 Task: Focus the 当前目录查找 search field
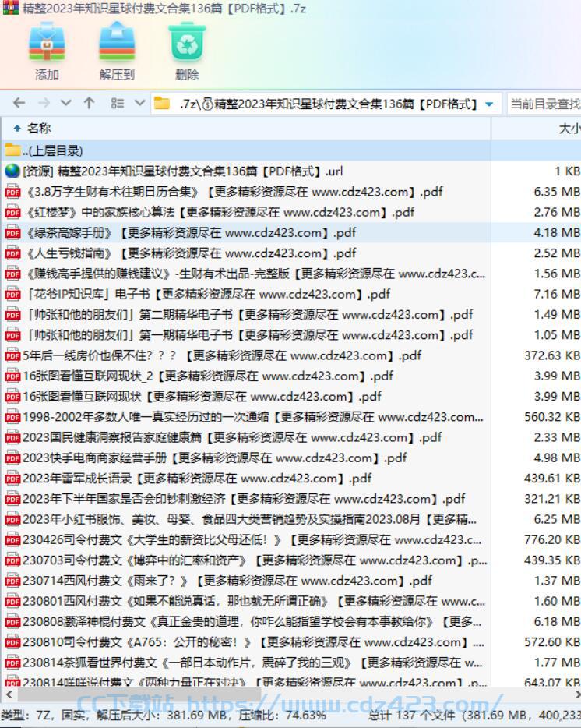(x=544, y=104)
